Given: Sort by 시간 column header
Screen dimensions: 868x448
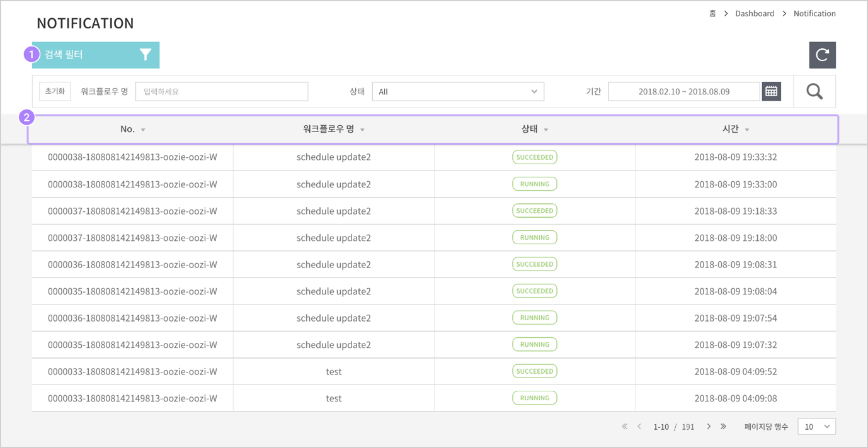Looking at the screenshot, I should 736,129.
